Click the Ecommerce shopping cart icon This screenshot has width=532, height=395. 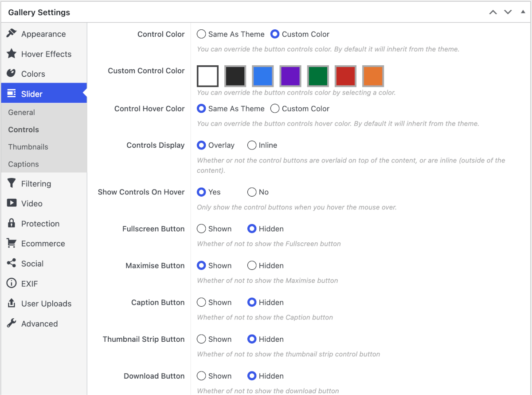pos(12,243)
